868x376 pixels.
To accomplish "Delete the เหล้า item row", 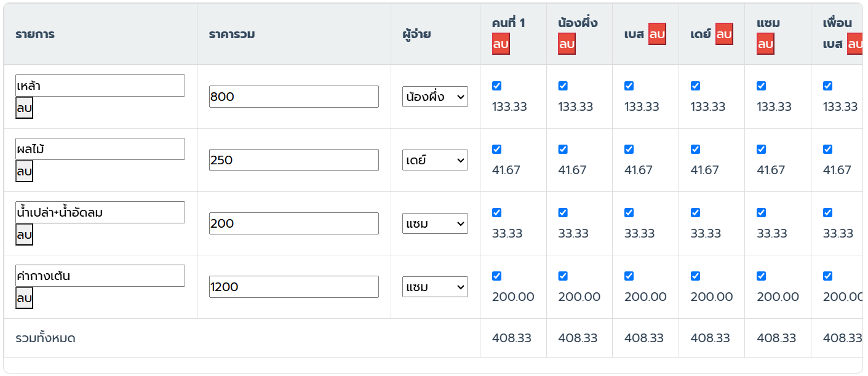I will [x=24, y=108].
